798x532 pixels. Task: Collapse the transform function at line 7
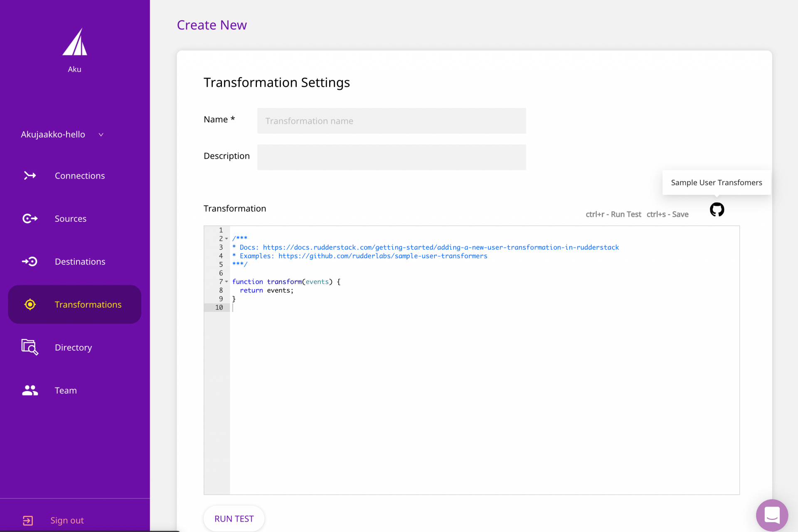(227, 282)
